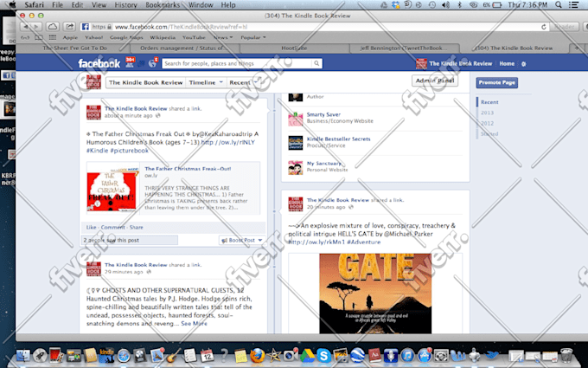Open the Mac App Store Dock icon

pos(424,355)
